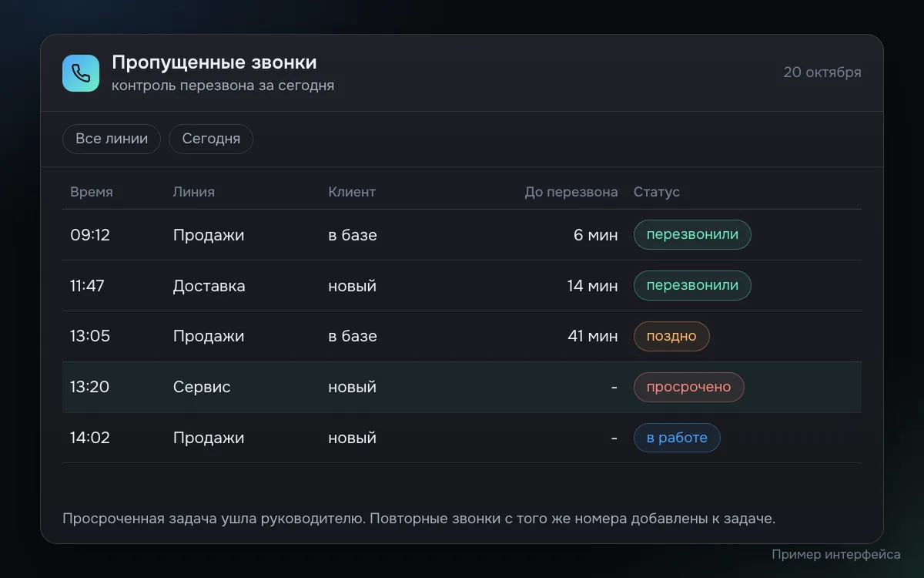Click the просрочено status badge
924x578 pixels.
689,387
